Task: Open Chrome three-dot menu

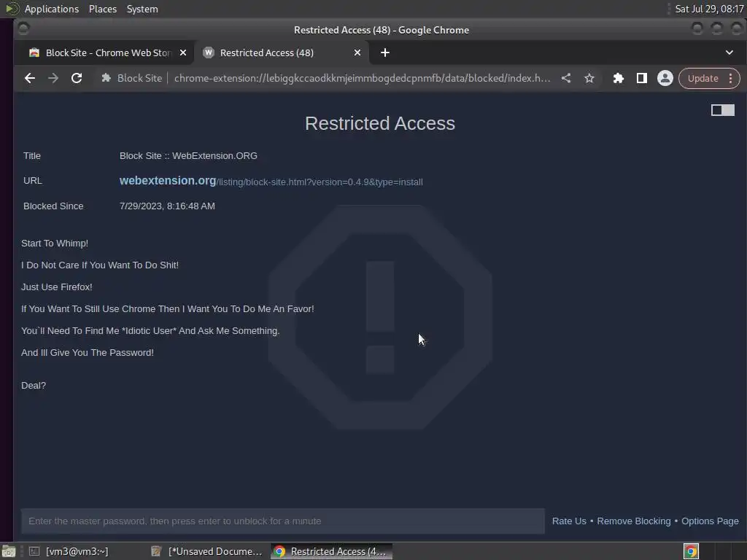Action: pyautogui.click(x=730, y=78)
